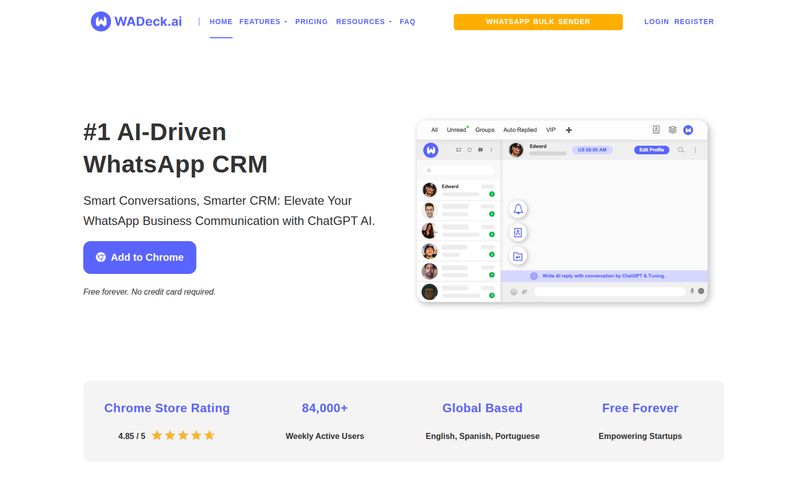This screenshot has width=800, height=496.
Task: Click the Add to Chrome button
Action: [139, 257]
